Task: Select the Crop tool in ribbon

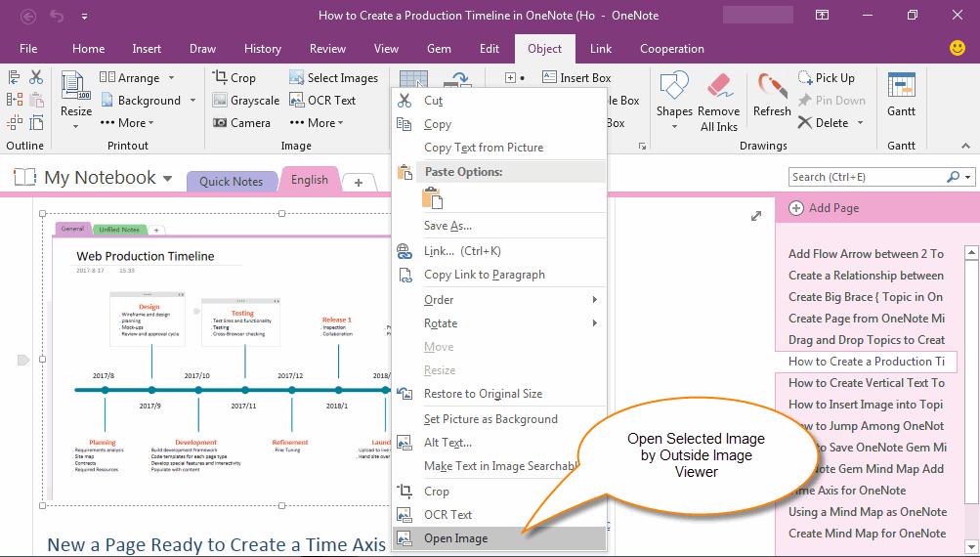Action: point(234,77)
